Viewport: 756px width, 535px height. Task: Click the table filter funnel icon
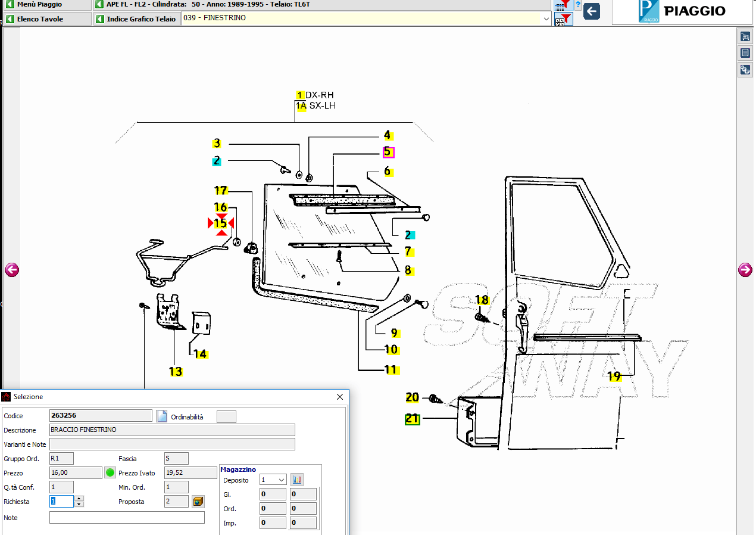(x=562, y=6)
